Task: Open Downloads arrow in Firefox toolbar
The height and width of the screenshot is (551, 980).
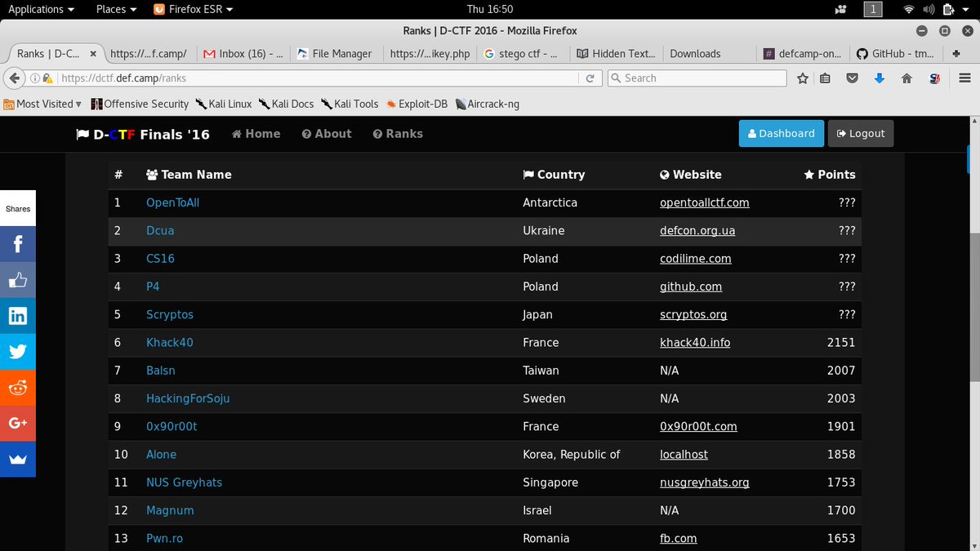Action: click(x=880, y=78)
